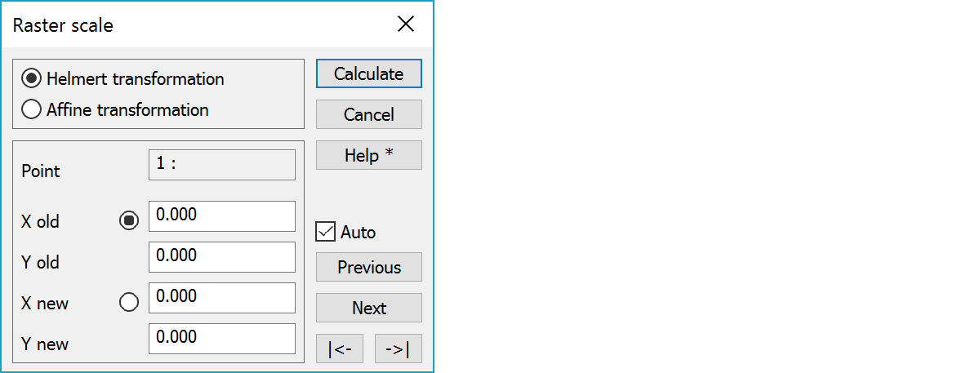Click the Calculate button

(369, 73)
